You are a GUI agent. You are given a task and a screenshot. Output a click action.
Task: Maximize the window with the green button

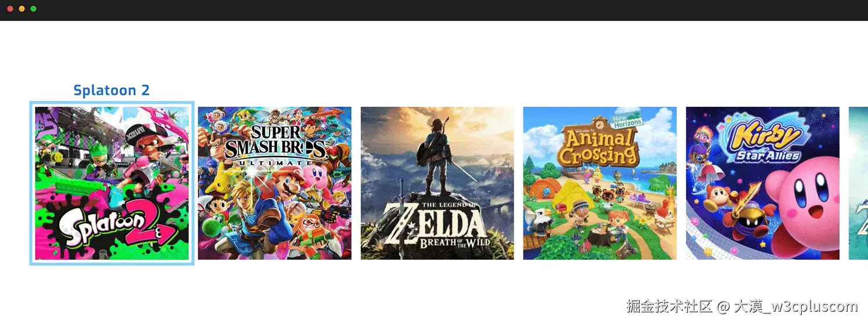[33, 9]
